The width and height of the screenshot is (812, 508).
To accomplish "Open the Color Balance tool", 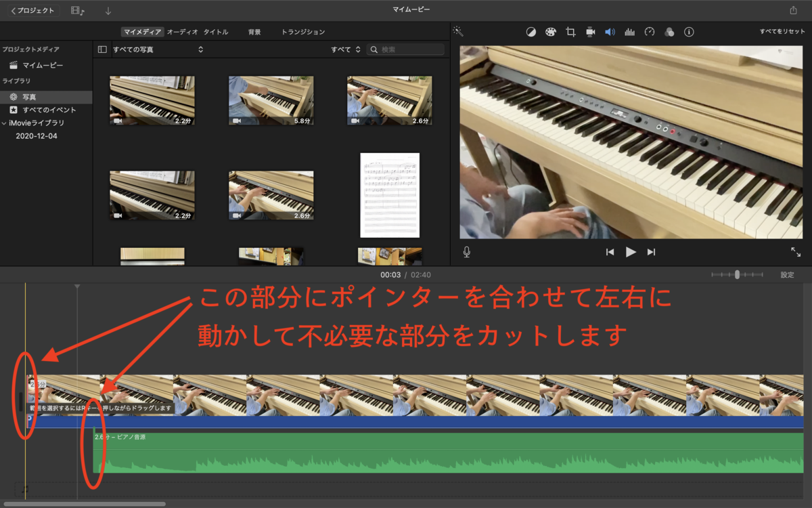I will point(531,31).
